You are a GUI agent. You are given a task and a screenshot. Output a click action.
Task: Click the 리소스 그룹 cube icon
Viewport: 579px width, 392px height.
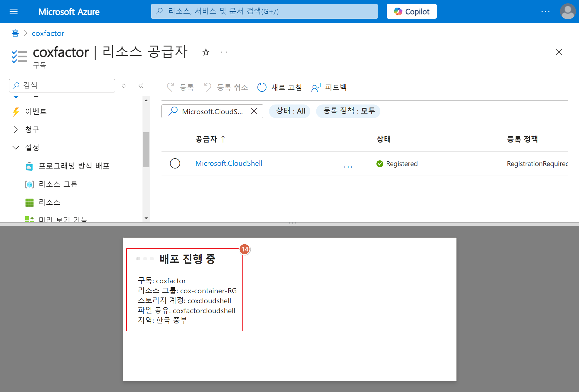pyautogui.click(x=29, y=184)
